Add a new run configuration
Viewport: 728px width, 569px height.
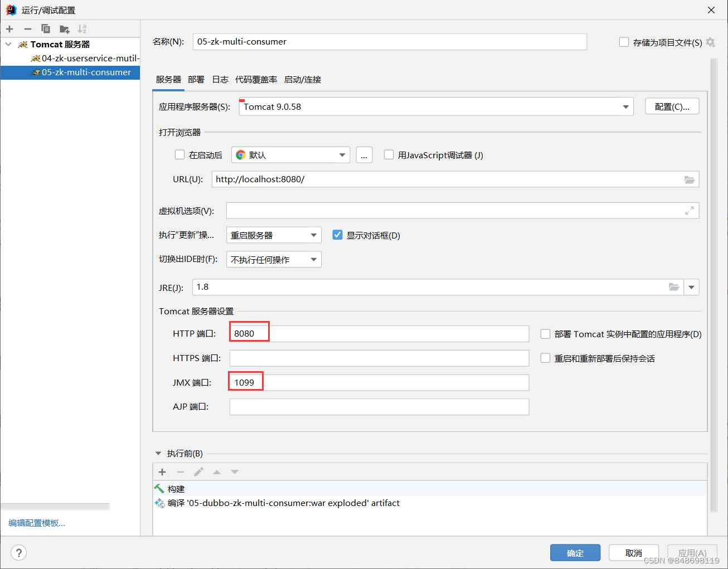click(9, 29)
